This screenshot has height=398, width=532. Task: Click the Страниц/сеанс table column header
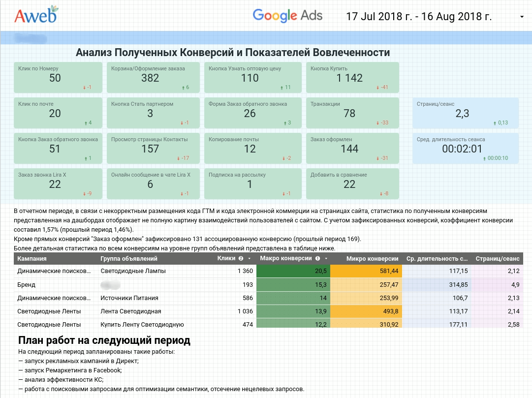tap(497, 258)
